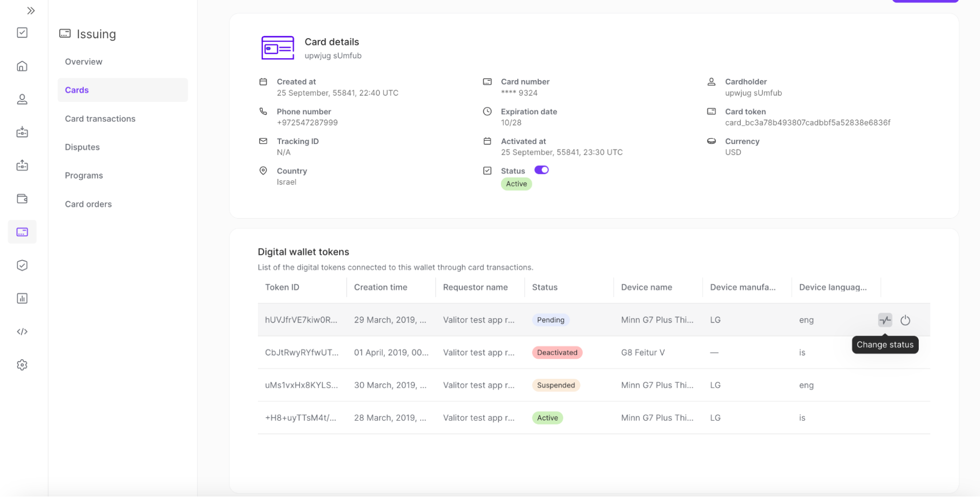Select the Customers person icon in sidebar
Screen dimensions: 980x497
22,99
